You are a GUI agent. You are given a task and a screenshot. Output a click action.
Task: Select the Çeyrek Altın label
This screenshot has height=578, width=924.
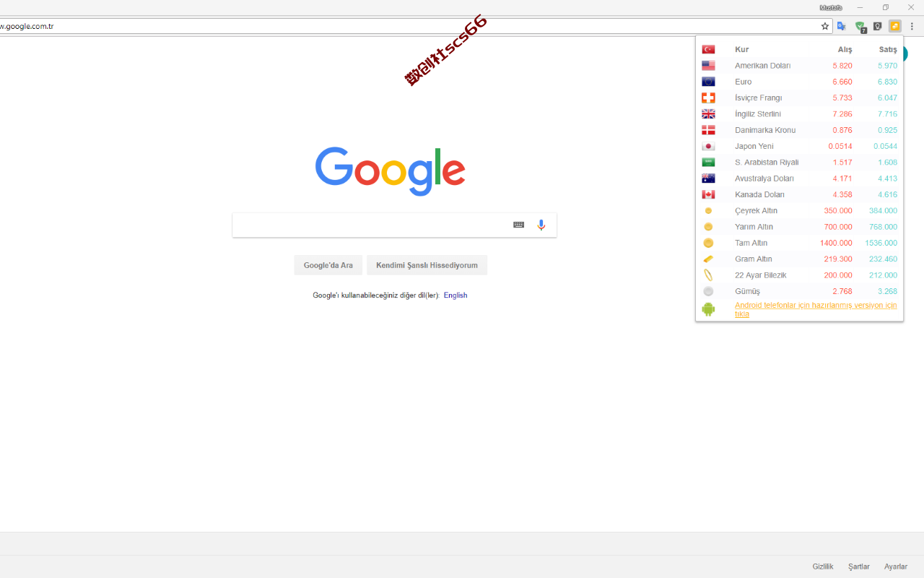756,211
